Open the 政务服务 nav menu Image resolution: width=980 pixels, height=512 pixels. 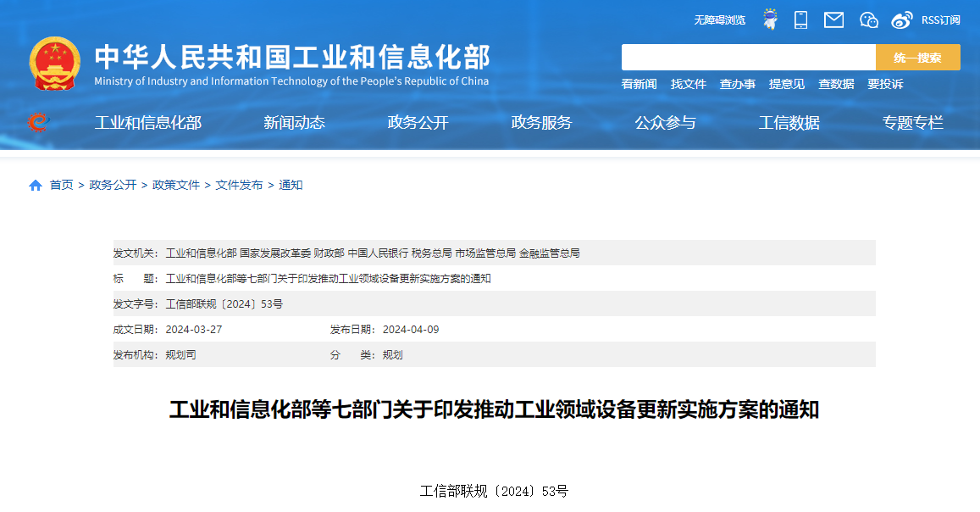541,123
